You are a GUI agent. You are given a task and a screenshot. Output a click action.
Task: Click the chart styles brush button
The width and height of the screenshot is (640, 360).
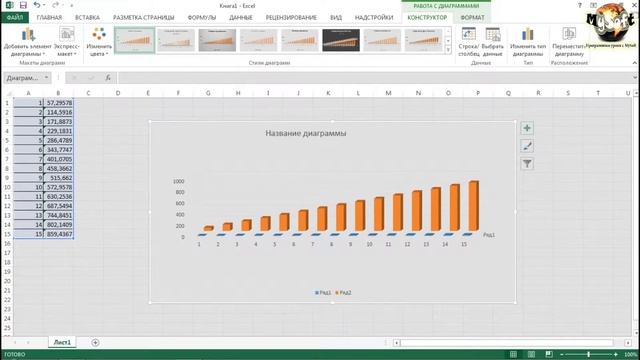point(527,146)
